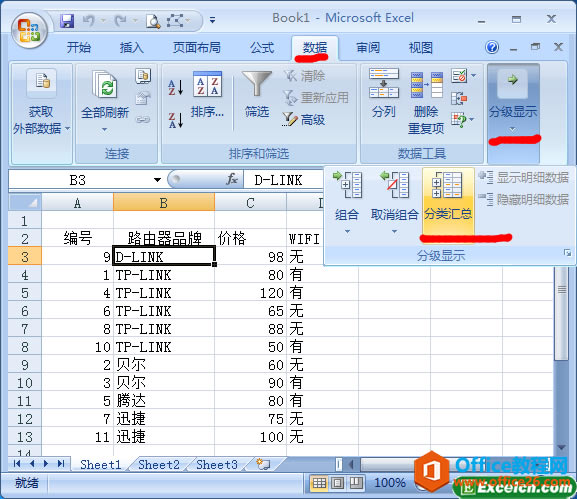The width and height of the screenshot is (577, 499).
Task: Click the 100% zoom level
Action: tap(390, 482)
